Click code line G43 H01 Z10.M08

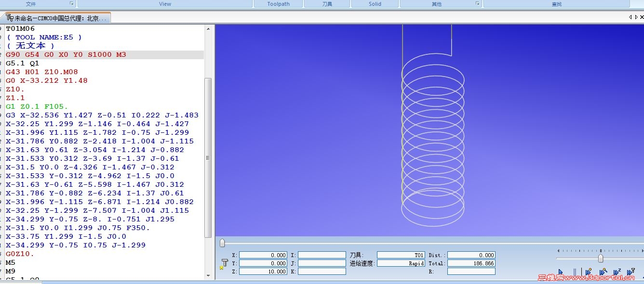point(42,72)
